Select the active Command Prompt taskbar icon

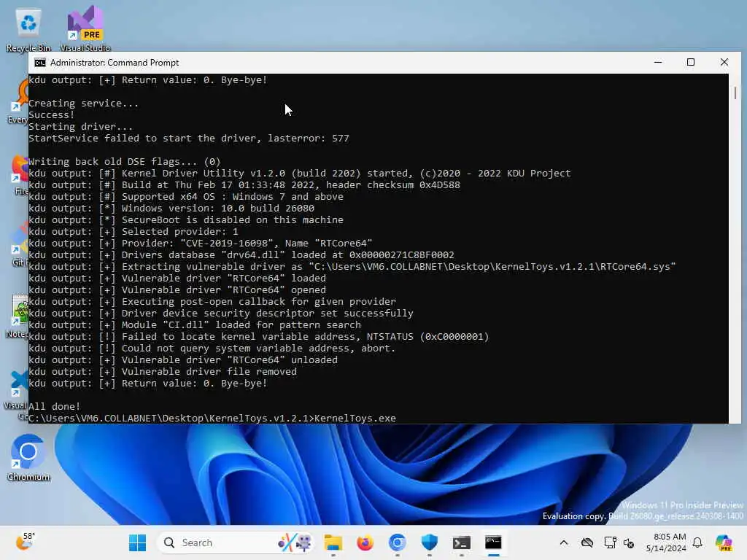493,542
